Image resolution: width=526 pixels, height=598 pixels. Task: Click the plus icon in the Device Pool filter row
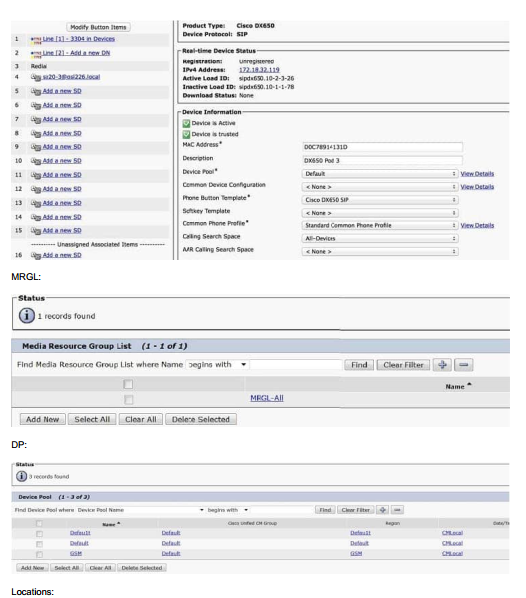pos(383,510)
